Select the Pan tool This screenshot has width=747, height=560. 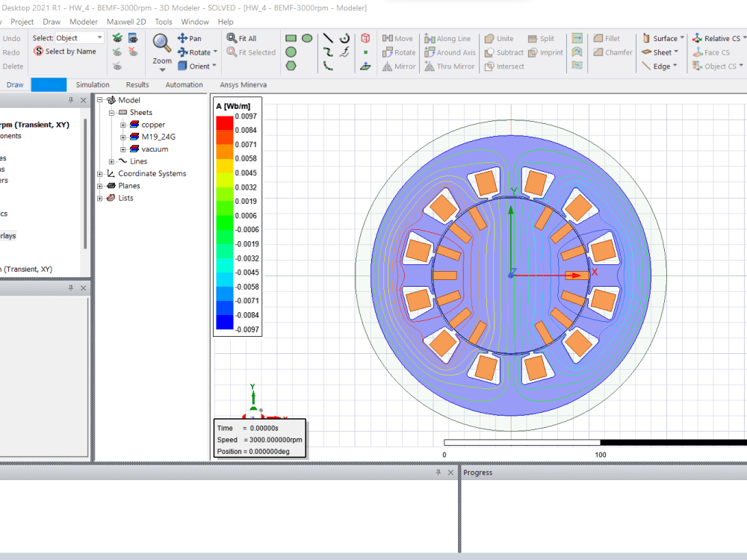tap(189, 37)
